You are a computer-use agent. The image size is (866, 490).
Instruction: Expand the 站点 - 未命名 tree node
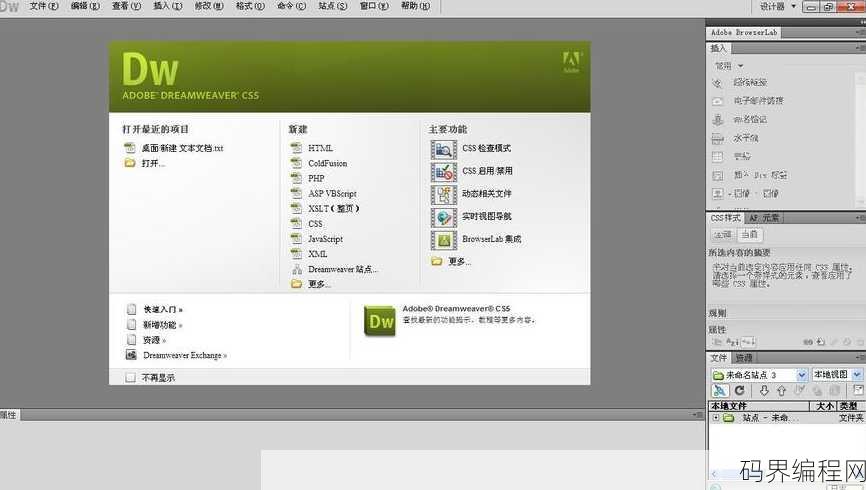(x=716, y=418)
